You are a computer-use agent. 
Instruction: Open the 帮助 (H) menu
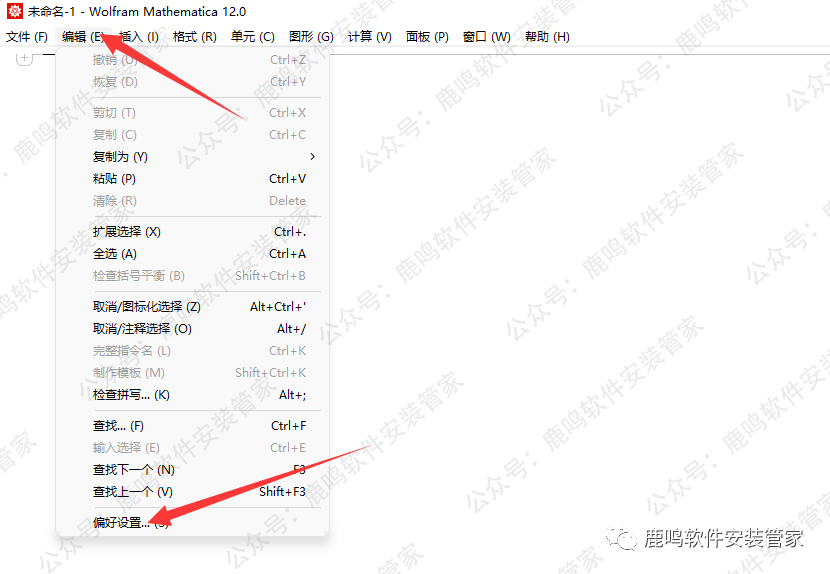[547, 37]
